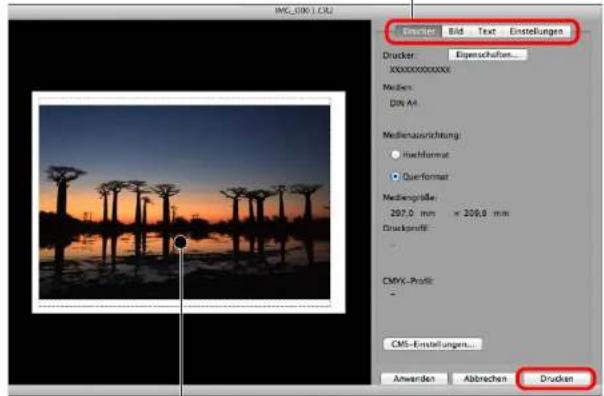Viewport: 604px width, 396px height.
Task: Open CMS-Einstellungen... dialog
Action: pyautogui.click(x=432, y=344)
